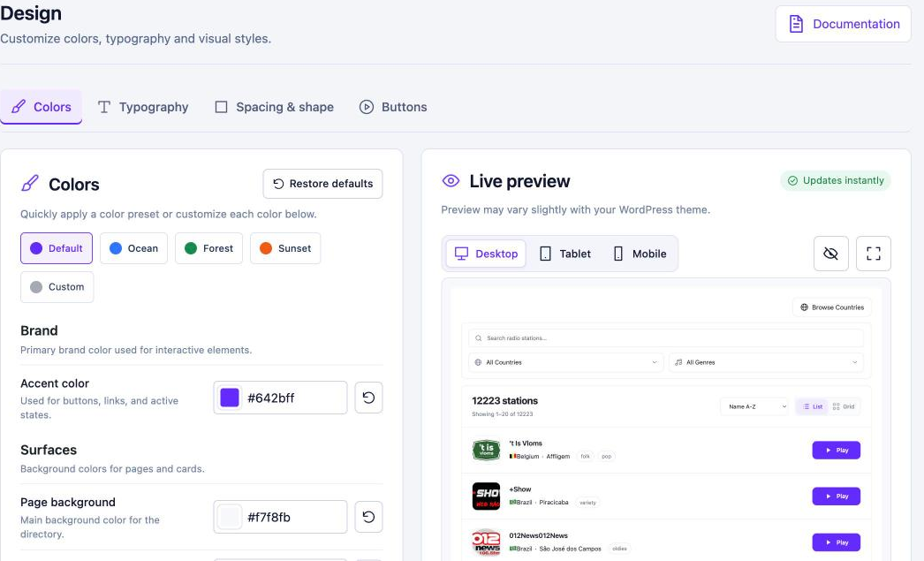Viewport: 924px width, 561px height.
Task: Click the 'oldies' genre tag
Action: (x=619, y=549)
